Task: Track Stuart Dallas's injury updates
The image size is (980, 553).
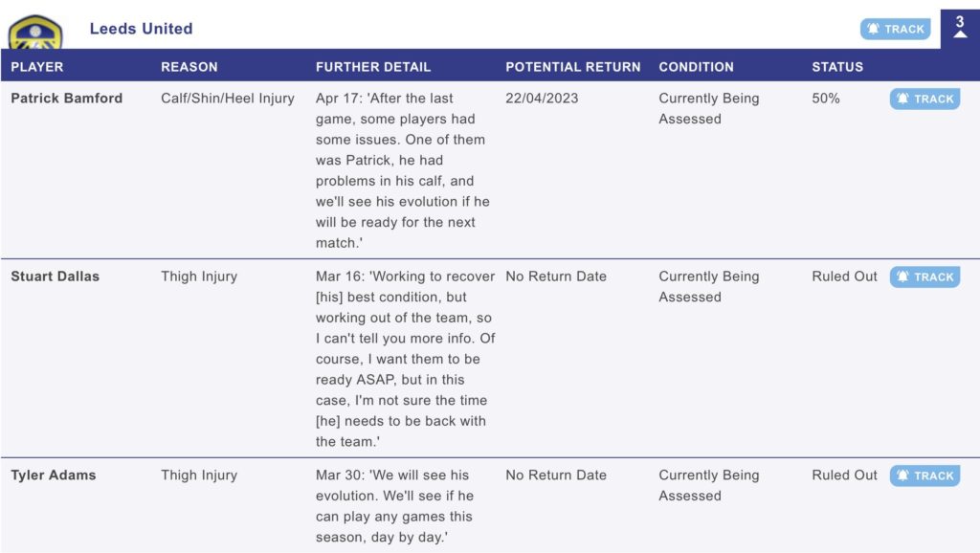Action: click(x=924, y=276)
